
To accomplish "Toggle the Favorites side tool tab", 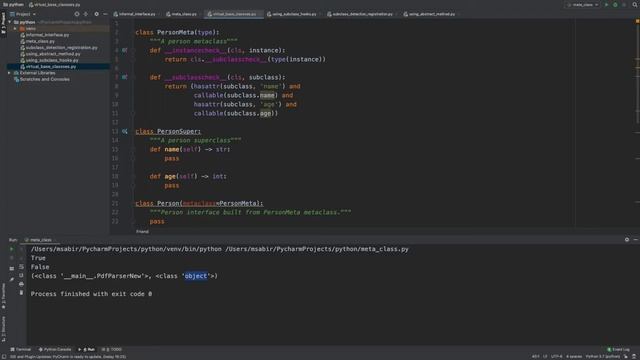I will click(x=3, y=297).
